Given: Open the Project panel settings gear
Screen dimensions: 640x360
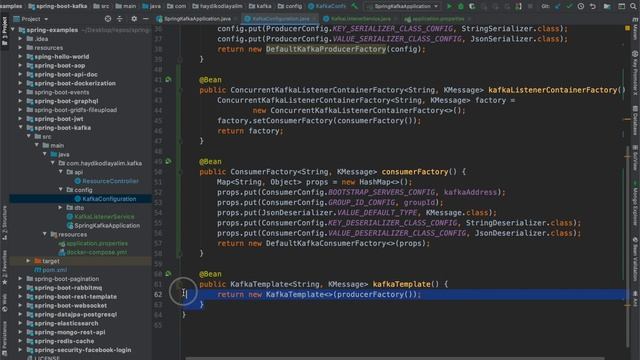Looking at the screenshot, I should (134, 19).
